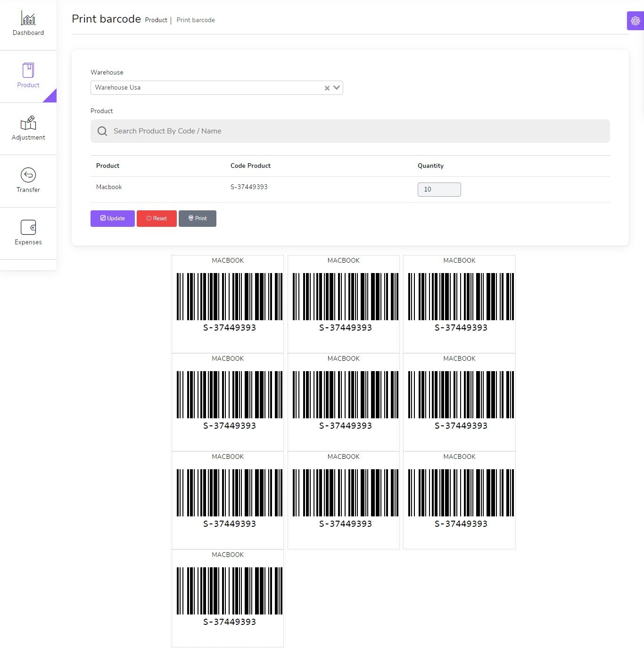Open the settings gear panel
The width and height of the screenshot is (644, 664).
tap(634, 21)
